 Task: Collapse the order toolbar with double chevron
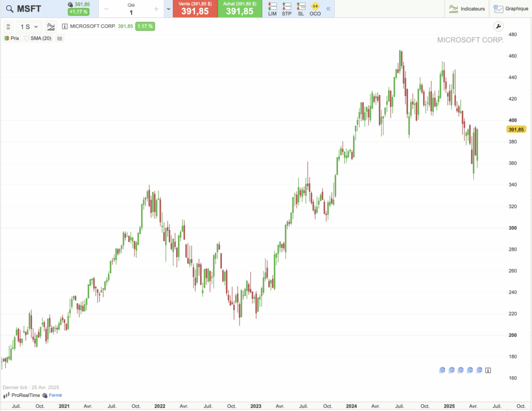(x=328, y=9)
